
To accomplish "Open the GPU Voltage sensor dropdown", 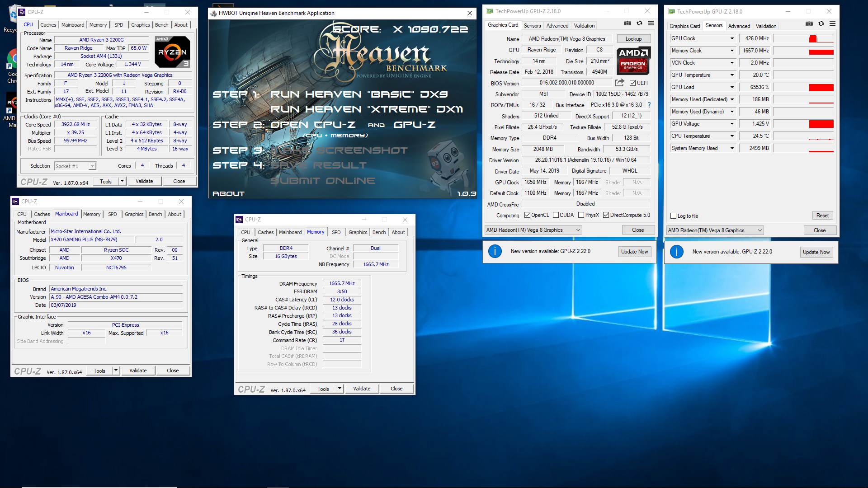I will (732, 124).
